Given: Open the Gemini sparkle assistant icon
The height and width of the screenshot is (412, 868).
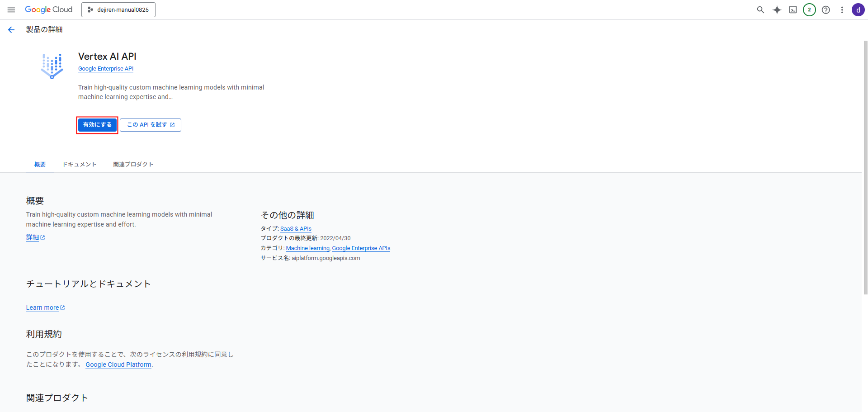Looking at the screenshot, I should pyautogui.click(x=777, y=9).
